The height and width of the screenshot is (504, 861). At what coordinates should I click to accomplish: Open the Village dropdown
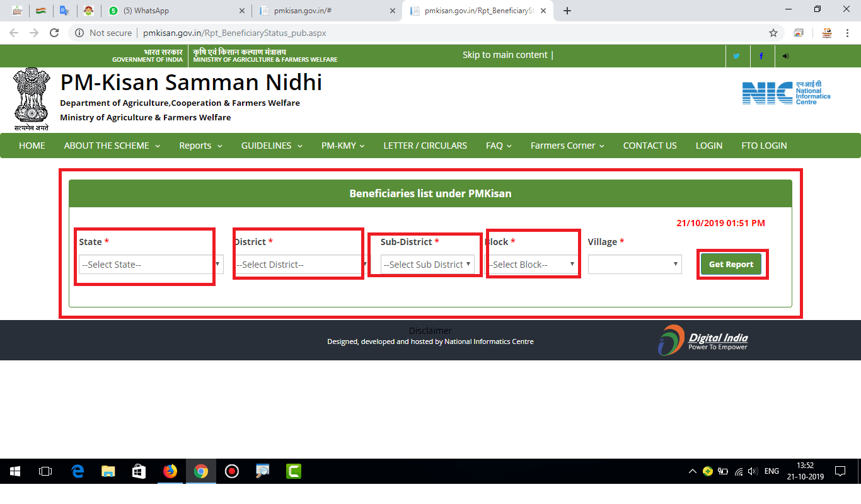635,264
